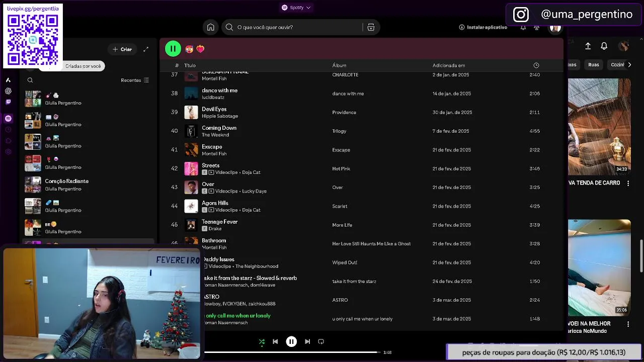Open the friend activity icon
Screen dimensions: 644x362
pyautogui.click(x=537, y=27)
